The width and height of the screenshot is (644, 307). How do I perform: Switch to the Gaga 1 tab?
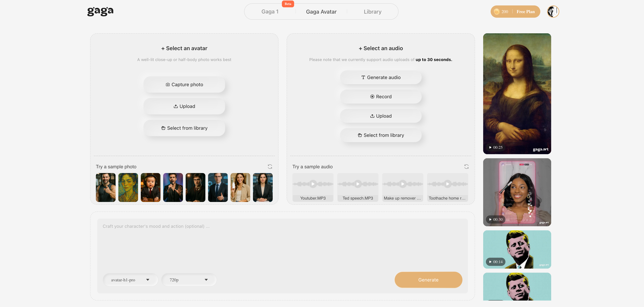(x=270, y=12)
